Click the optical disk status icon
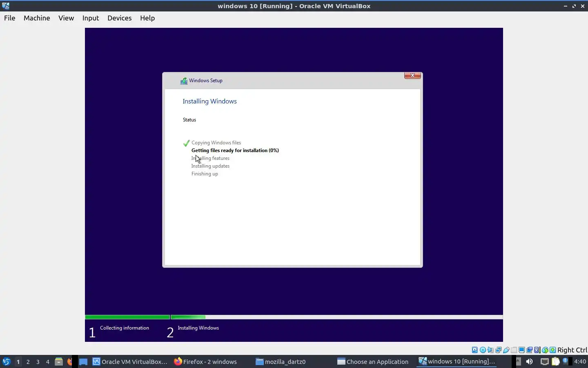The height and width of the screenshot is (368, 588). coord(483,350)
